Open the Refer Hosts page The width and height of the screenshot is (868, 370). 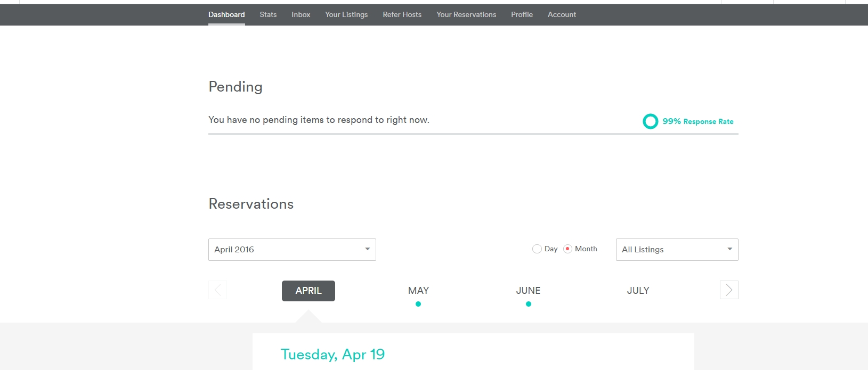tap(402, 15)
